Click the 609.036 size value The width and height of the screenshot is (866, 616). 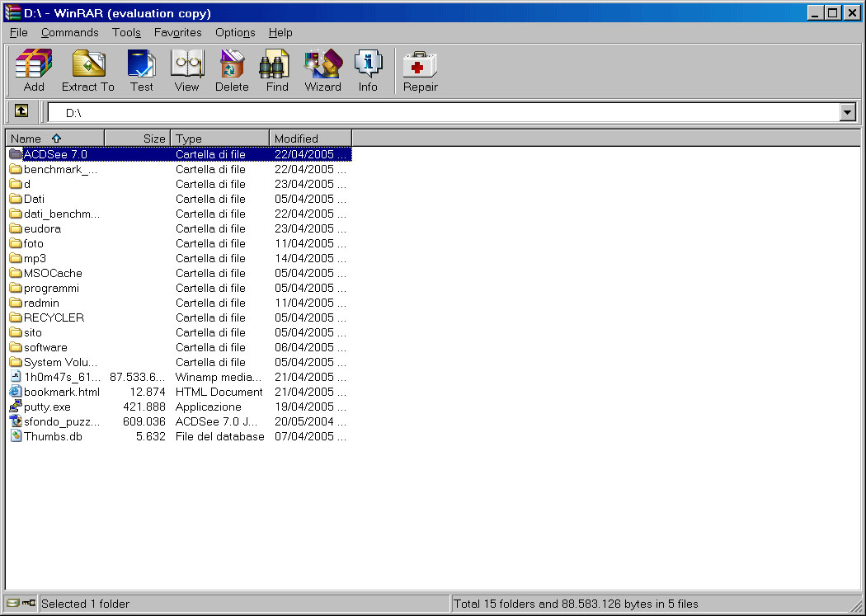coord(144,421)
